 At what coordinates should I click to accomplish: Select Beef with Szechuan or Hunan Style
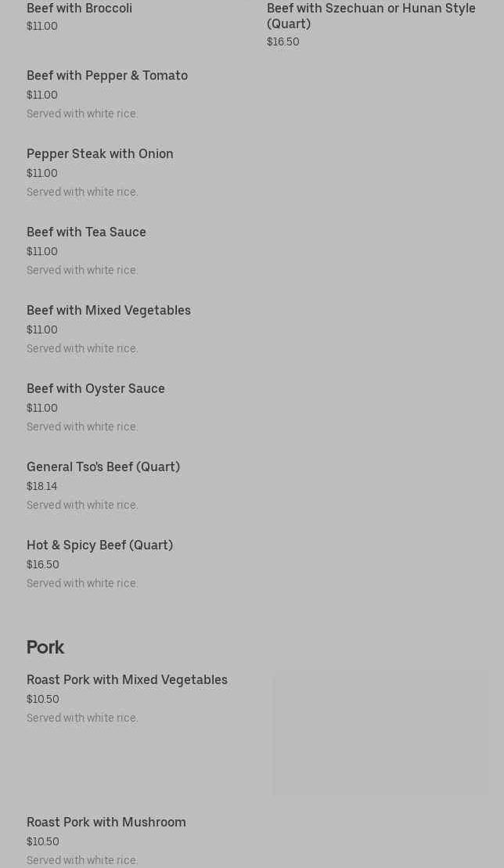370,16
